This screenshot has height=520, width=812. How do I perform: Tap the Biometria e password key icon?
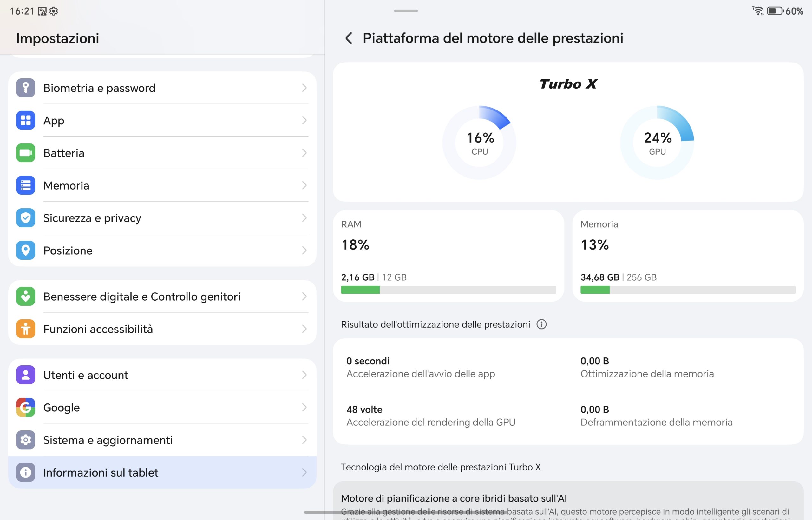(26, 88)
